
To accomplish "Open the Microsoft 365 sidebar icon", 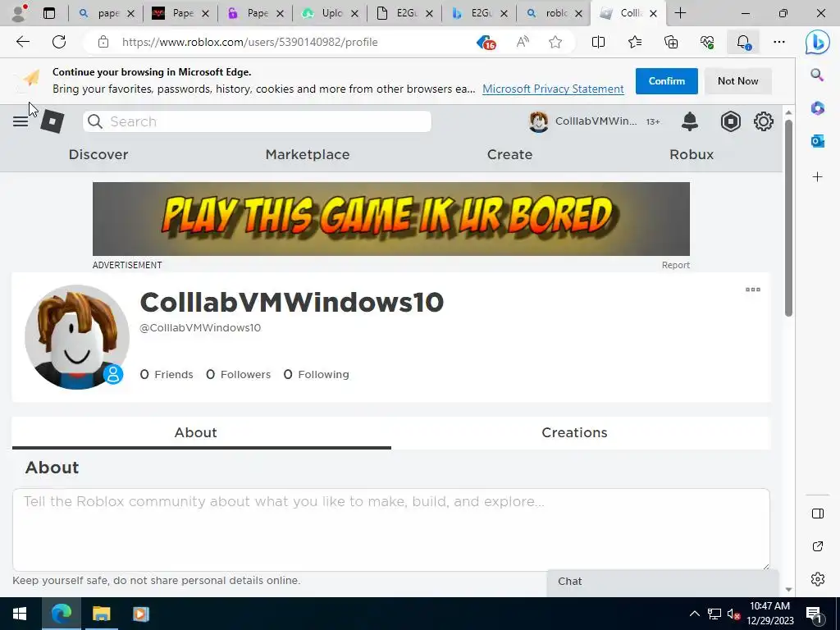I will (x=817, y=108).
